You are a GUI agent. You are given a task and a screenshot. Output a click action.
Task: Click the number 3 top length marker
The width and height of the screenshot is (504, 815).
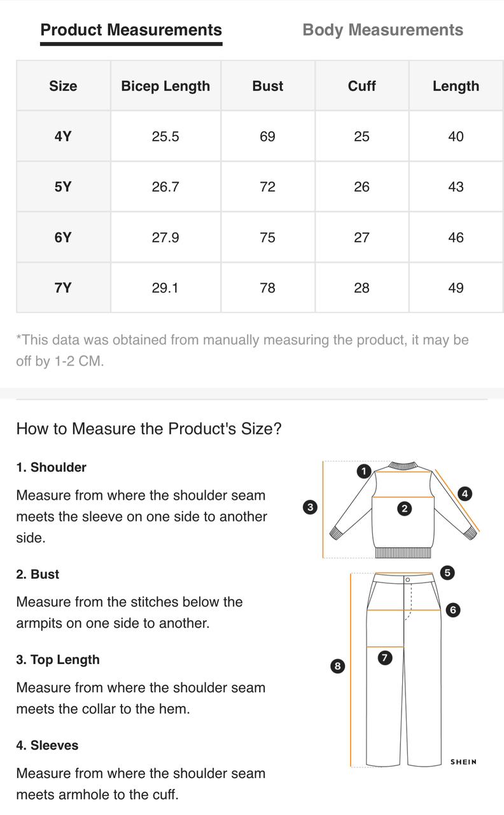pyautogui.click(x=310, y=507)
